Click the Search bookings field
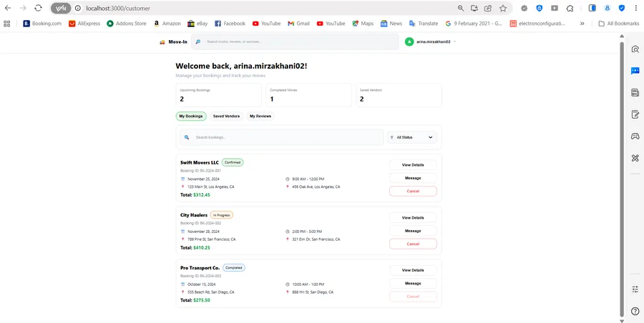Screen dimensions: 644x323 281,137
